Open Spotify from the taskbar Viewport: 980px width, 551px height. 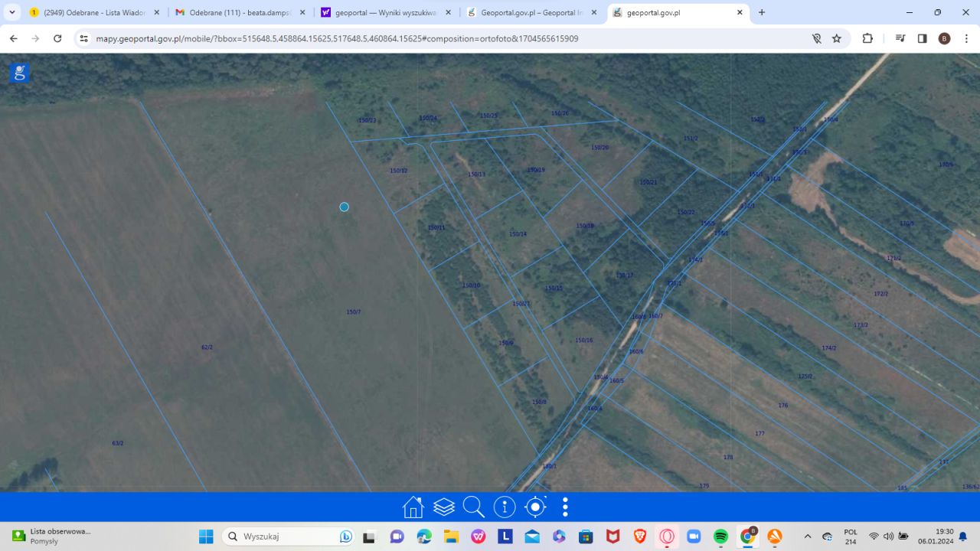pos(720,536)
